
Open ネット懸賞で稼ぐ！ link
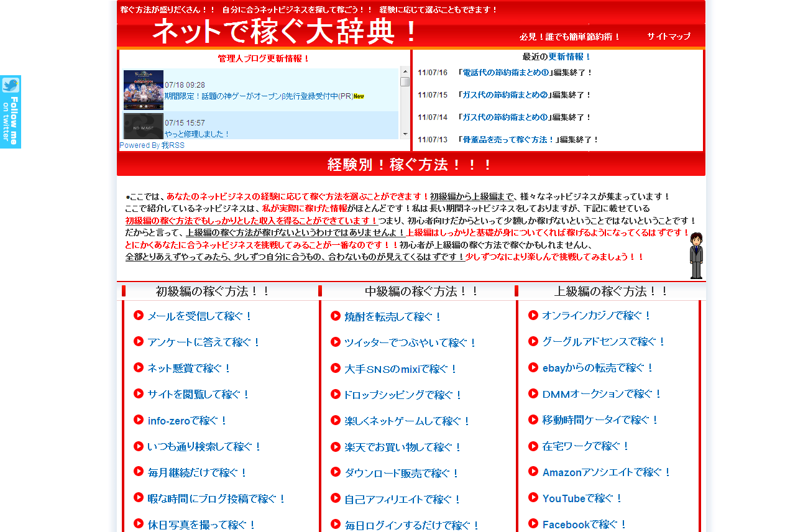pyautogui.click(x=190, y=369)
